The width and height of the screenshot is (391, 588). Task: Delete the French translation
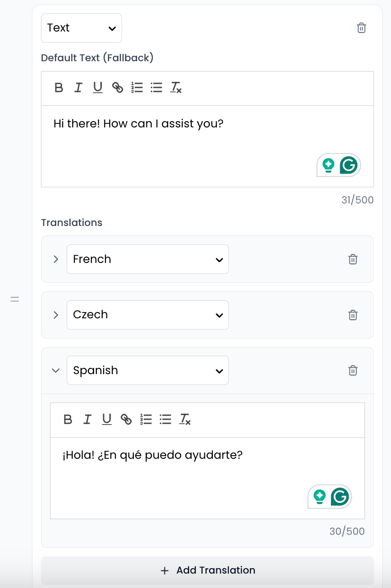point(353,259)
